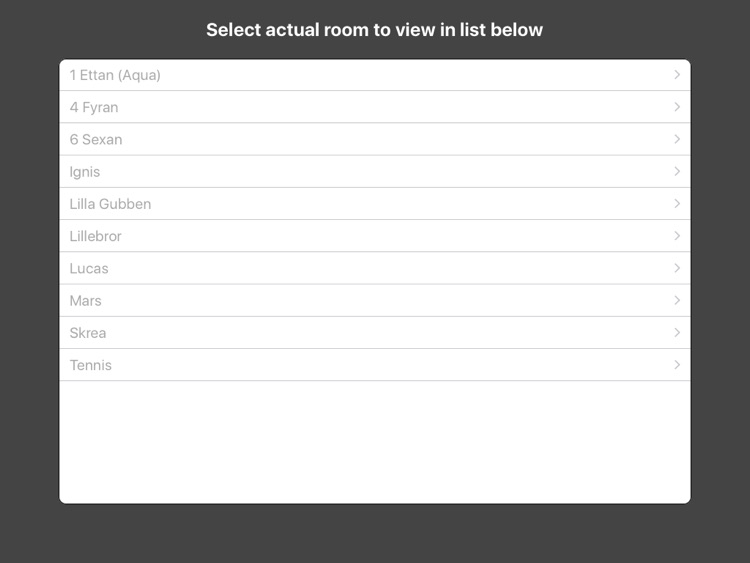Click the disclosure chevron on Skrea row
Screen dimensions: 750x563
[x=677, y=333]
